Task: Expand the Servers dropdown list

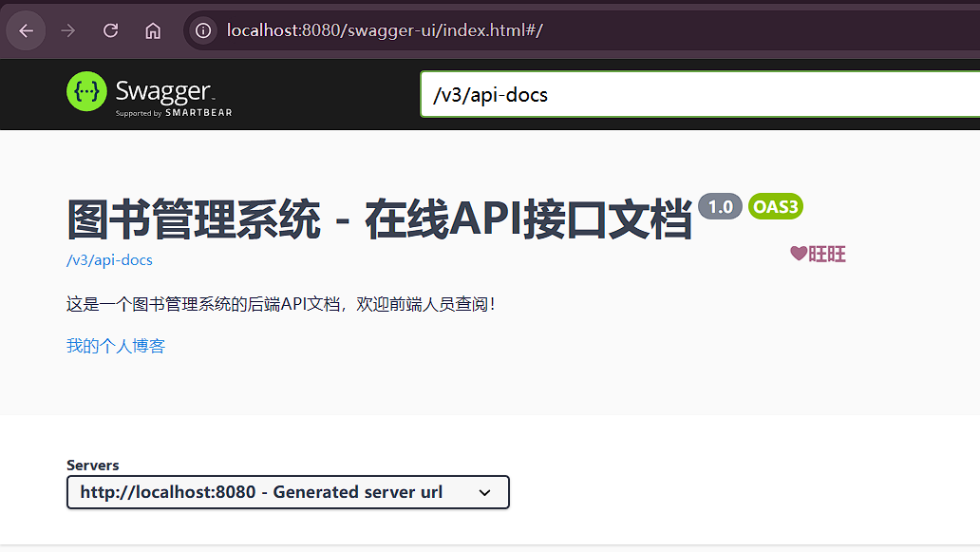Action: pos(288,492)
